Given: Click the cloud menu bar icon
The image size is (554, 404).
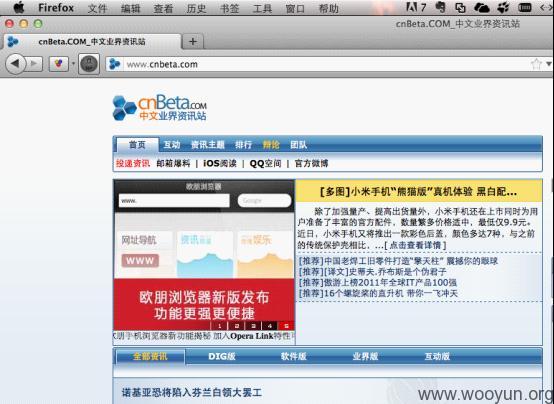Looking at the screenshot, I should 482,7.
